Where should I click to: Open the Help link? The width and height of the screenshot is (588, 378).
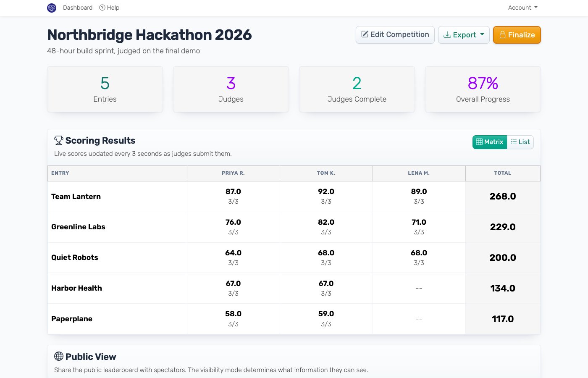(109, 8)
